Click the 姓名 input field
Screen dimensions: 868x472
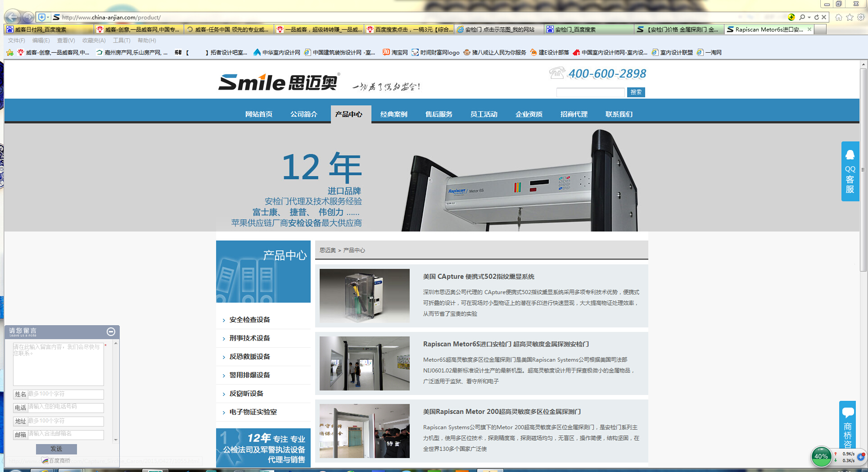(x=66, y=394)
